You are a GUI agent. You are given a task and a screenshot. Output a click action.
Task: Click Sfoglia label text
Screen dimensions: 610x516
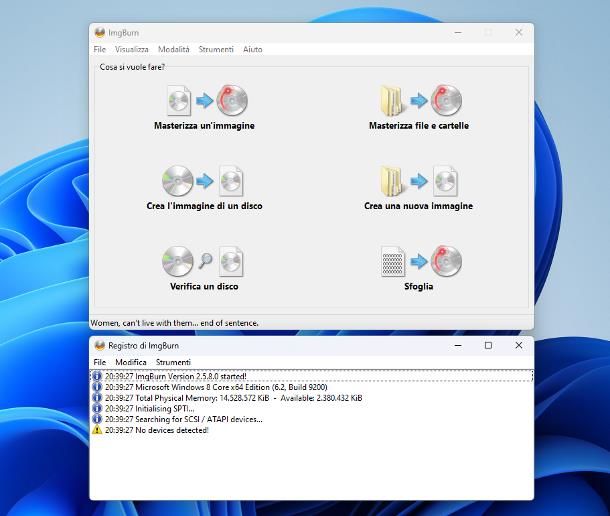(419, 286)
